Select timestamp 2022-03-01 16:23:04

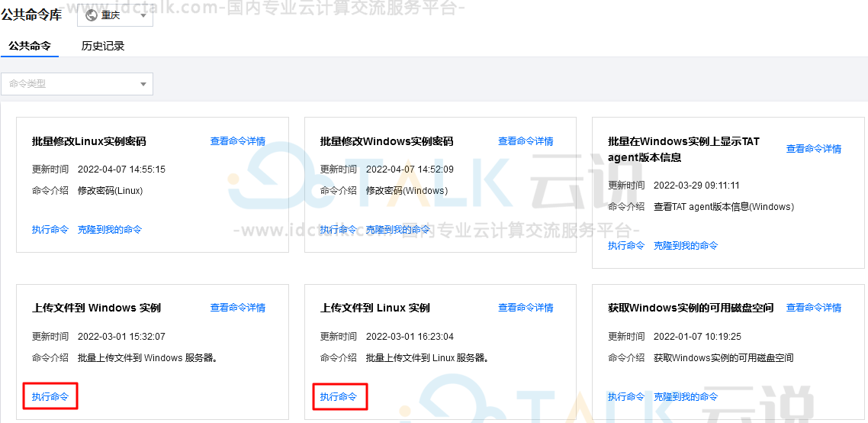(x=410, y=337)
